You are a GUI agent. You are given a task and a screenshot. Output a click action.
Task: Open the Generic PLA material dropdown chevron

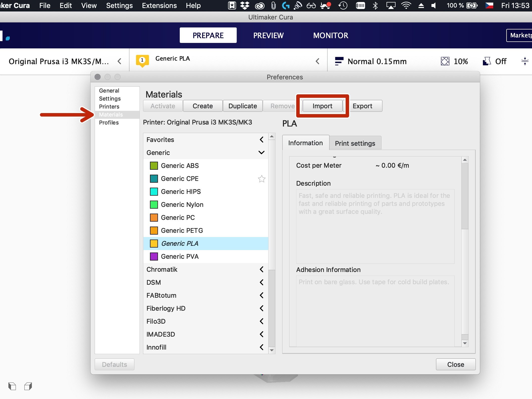(x=317, y=61)
